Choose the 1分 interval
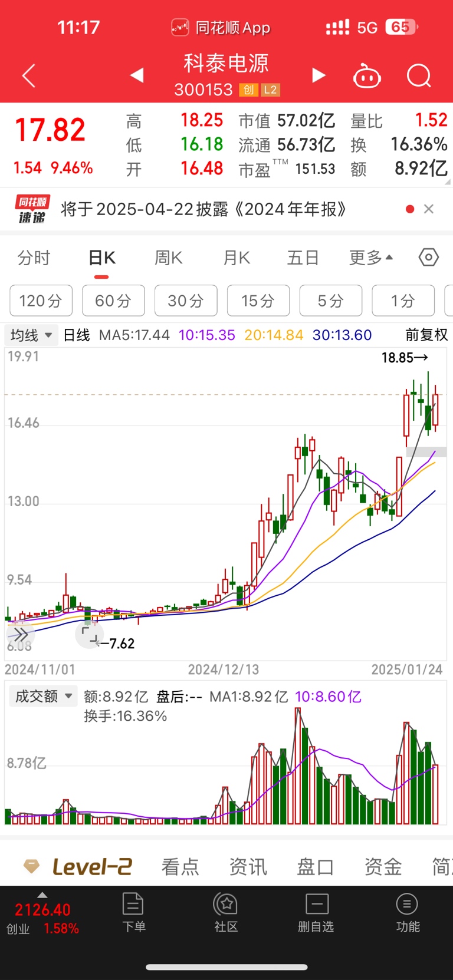This screenshot has height=980, width=453. click(x=403, y=301)
